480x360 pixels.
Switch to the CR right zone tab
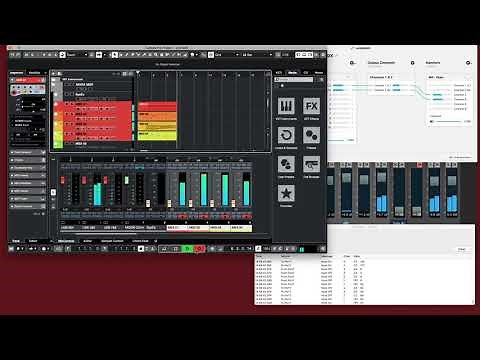coord(306,72)
